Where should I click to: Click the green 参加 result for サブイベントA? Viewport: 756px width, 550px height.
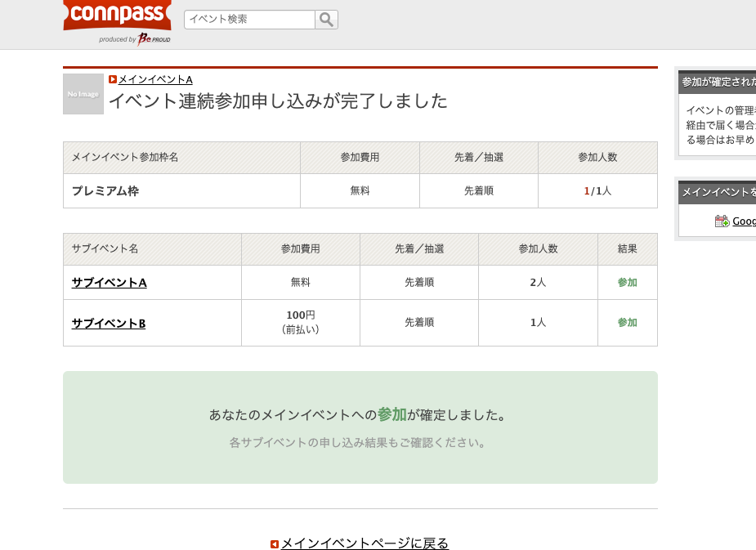pyautogui.click(x=627, y=281)
